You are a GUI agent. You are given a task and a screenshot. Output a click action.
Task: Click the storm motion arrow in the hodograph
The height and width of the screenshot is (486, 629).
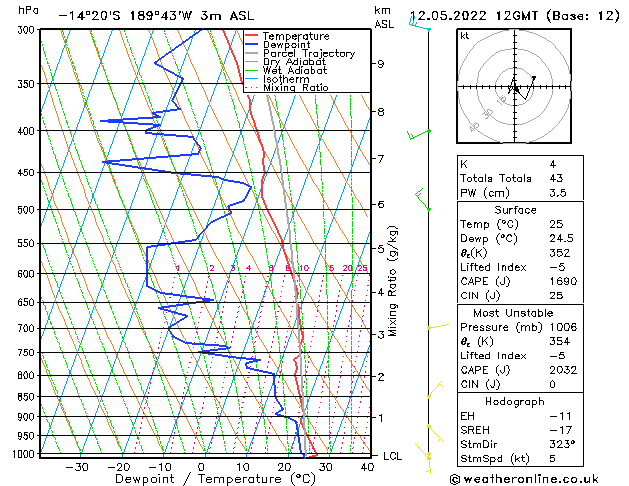click(x=528, y=82)
